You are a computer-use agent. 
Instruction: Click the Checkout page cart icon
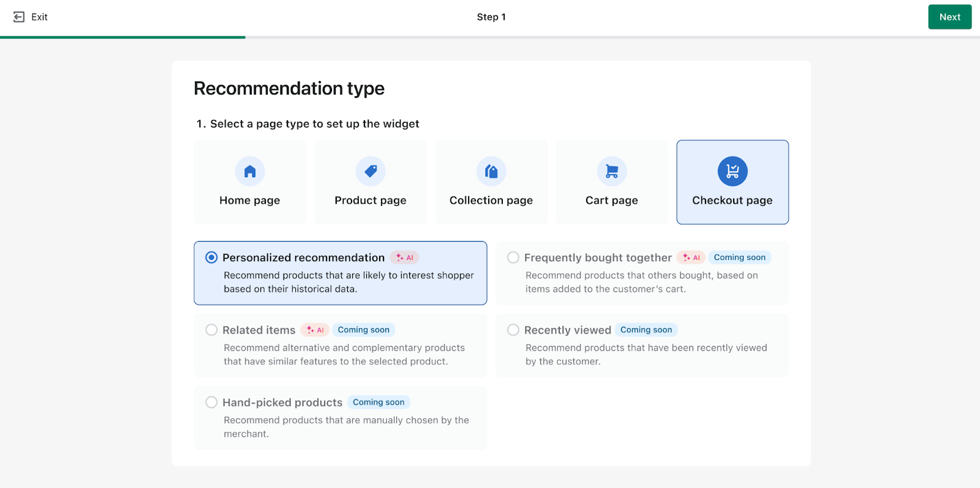coord(732,171)
